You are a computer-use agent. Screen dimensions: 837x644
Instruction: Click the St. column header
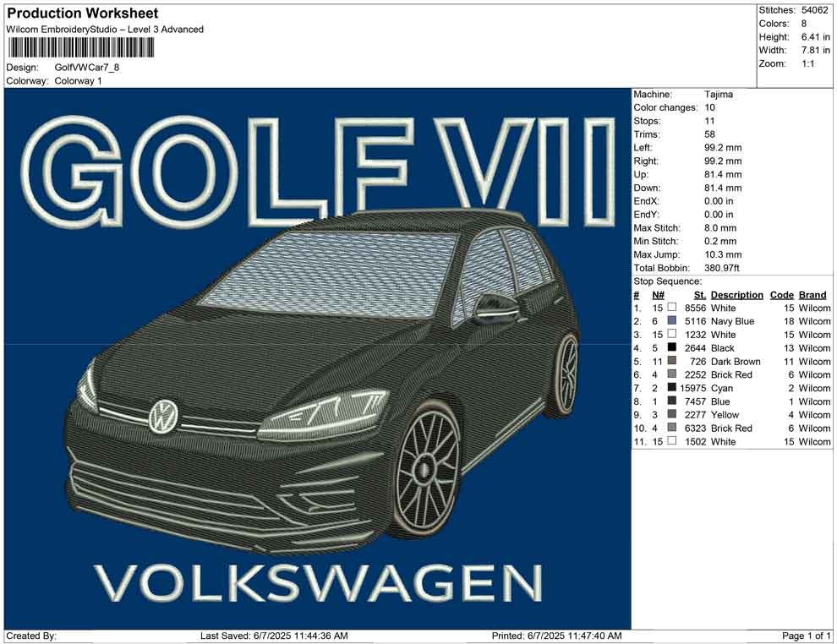click(700, 295)
